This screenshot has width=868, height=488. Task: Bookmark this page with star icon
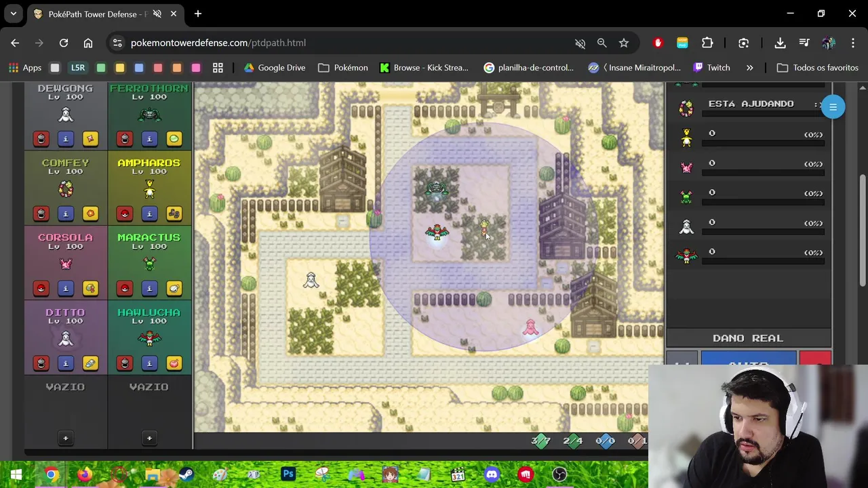pyautogui.click(x=624, y=43)
